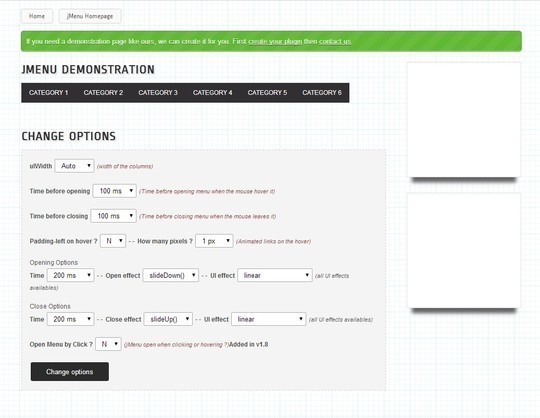Expand the Time before opening dropdown
Image resolution: width=540 pixels, height=418 pixels.
tap(115, 191)
